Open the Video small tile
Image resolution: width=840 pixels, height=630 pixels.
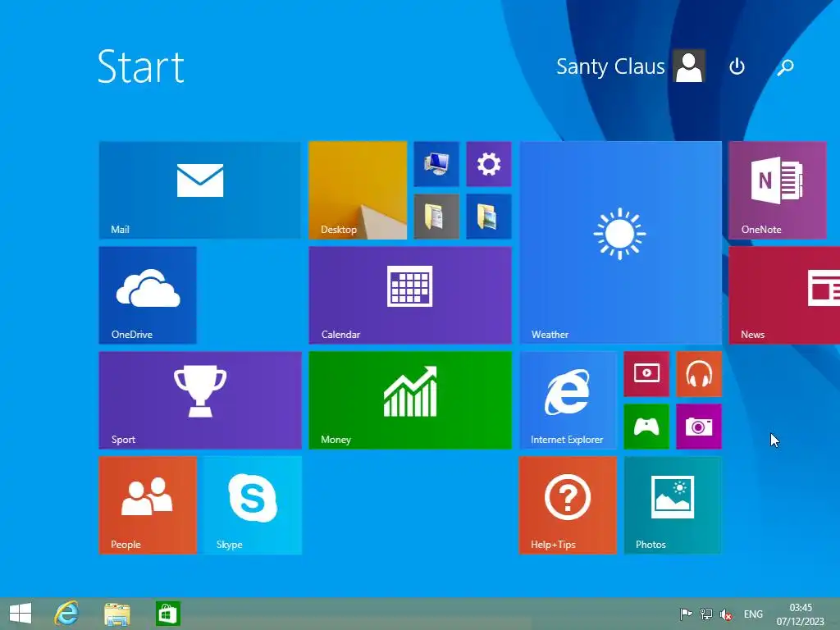[646, 374]
